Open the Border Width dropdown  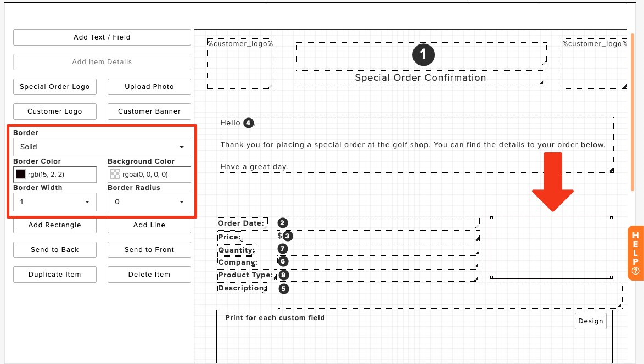coord(54,202)
